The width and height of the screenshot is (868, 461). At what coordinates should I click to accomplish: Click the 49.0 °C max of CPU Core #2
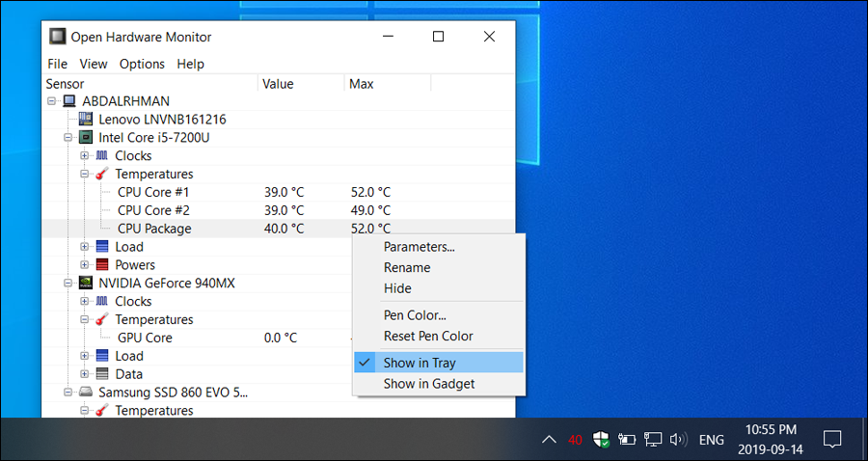(370, 210)
